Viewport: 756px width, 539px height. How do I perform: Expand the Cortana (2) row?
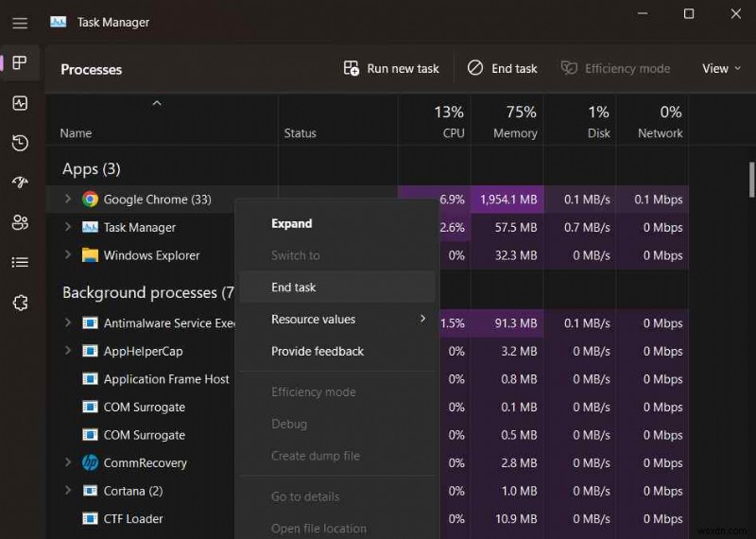tap(67, 490)
